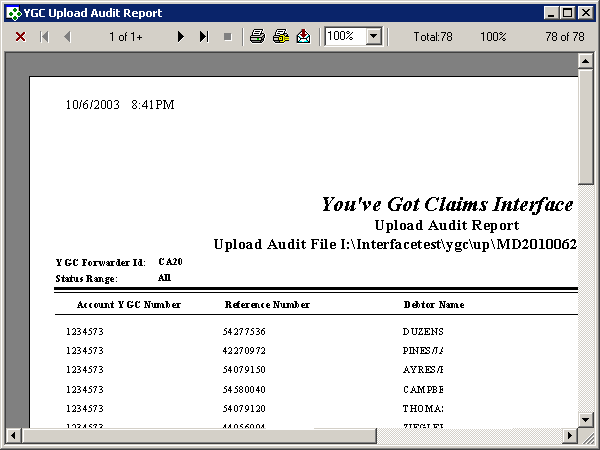Maximize the YGC Upload Audit Report window

pyautogui.click(x=568, y=11)
